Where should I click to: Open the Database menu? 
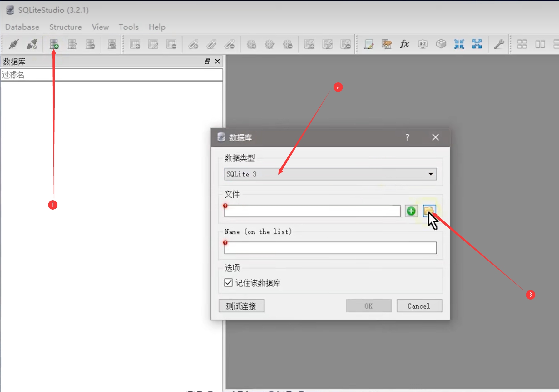[22, 27]
